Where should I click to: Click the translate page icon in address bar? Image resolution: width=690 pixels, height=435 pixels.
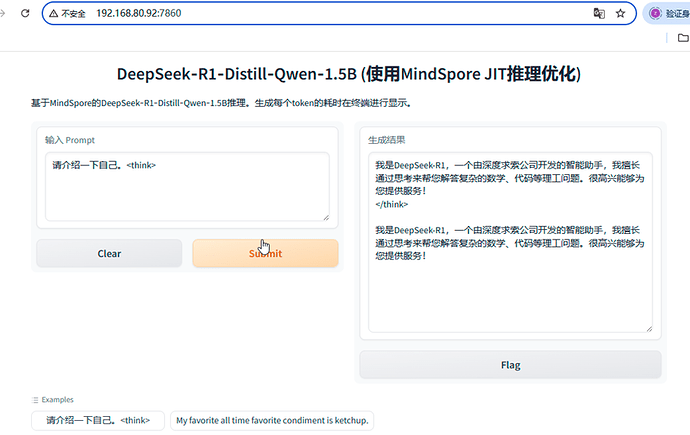pos(599,14)
